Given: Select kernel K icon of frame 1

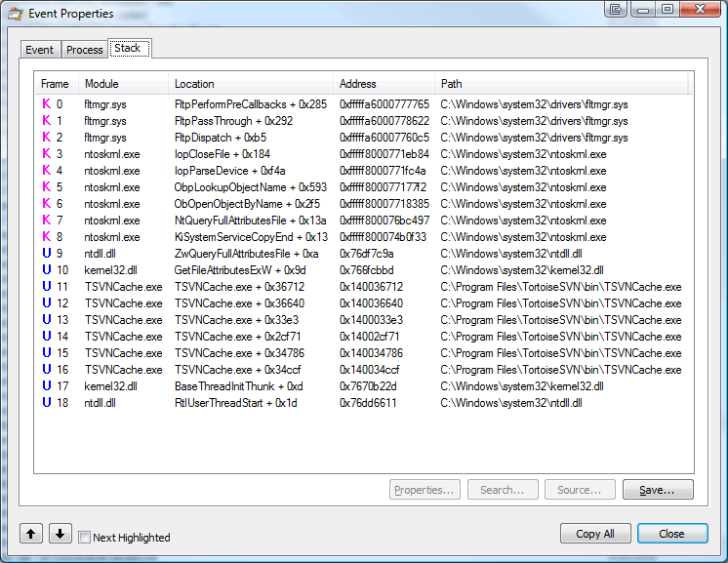Looking at the screenshot, I should (47, 120).
